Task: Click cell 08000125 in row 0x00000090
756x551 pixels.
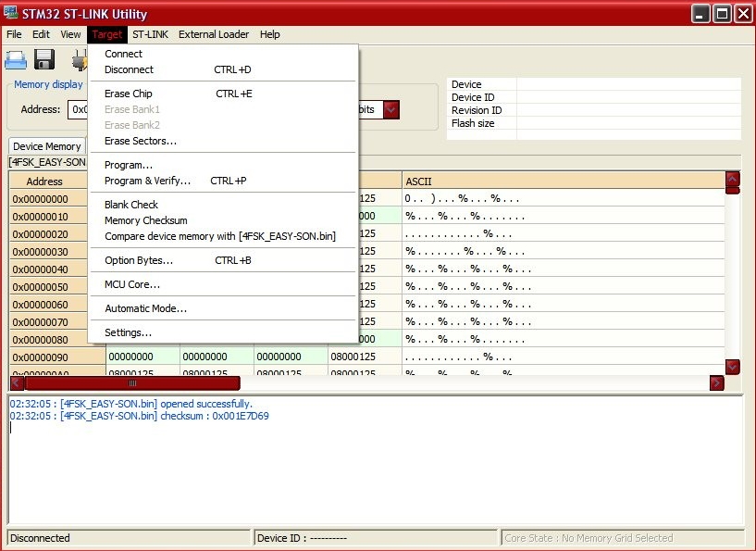Action: pyautogui.click(x=365, y=357)
